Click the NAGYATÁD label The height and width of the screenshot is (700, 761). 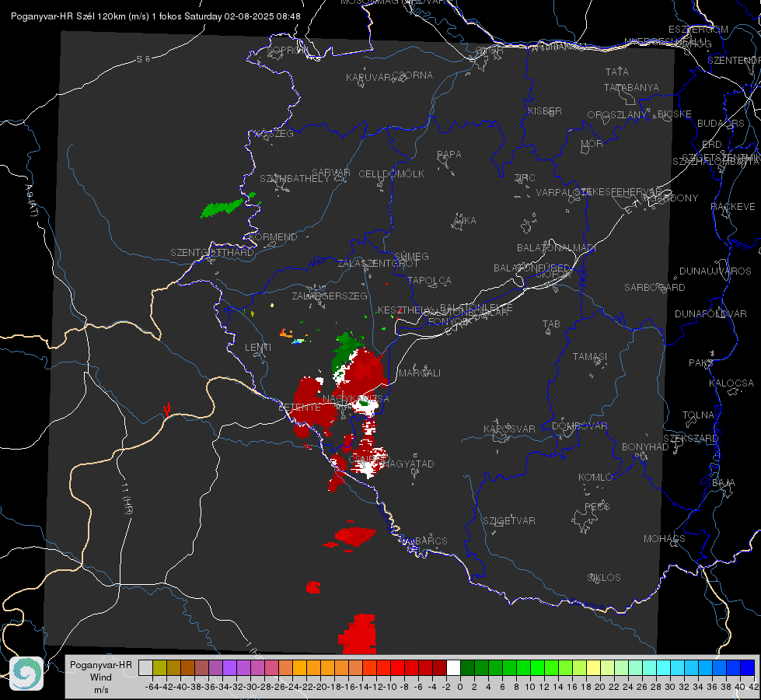point(408,464)
